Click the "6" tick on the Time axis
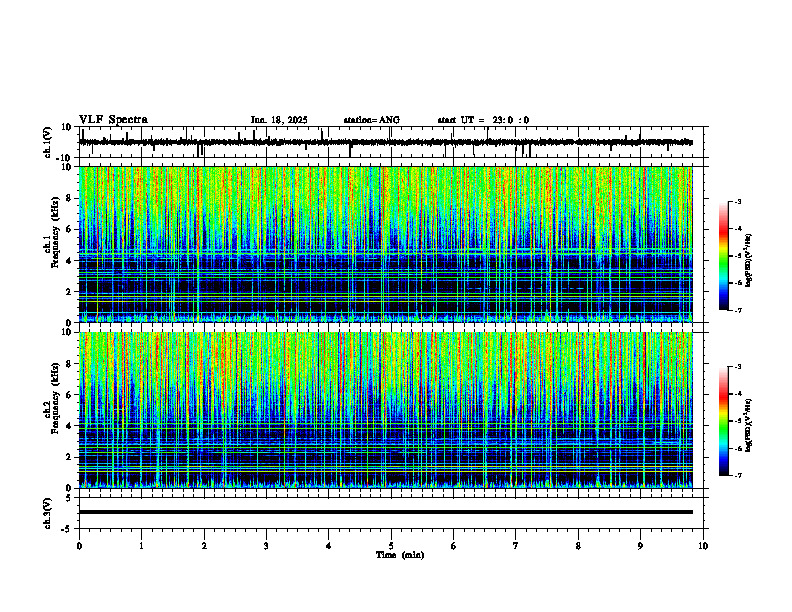 click(454, 546)
